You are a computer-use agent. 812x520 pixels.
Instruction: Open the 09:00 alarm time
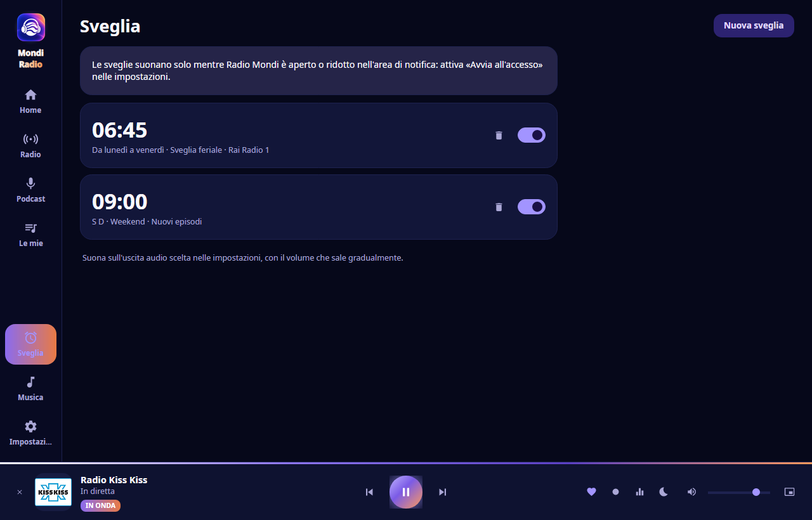click(x=120, y=202)
